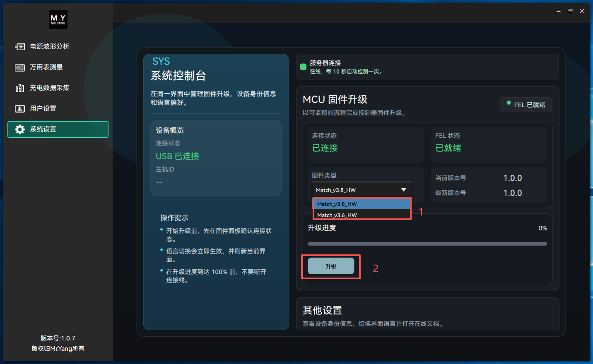This screenshot has height=364, width=593.
Task: Click the user settings icon
Action: (x=20, y=109)
